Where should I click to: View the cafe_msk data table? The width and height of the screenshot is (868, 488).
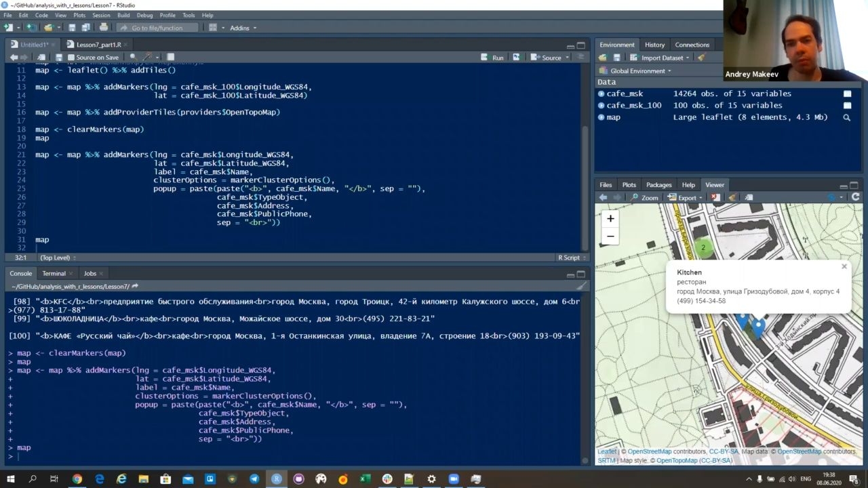pos(847,94)
